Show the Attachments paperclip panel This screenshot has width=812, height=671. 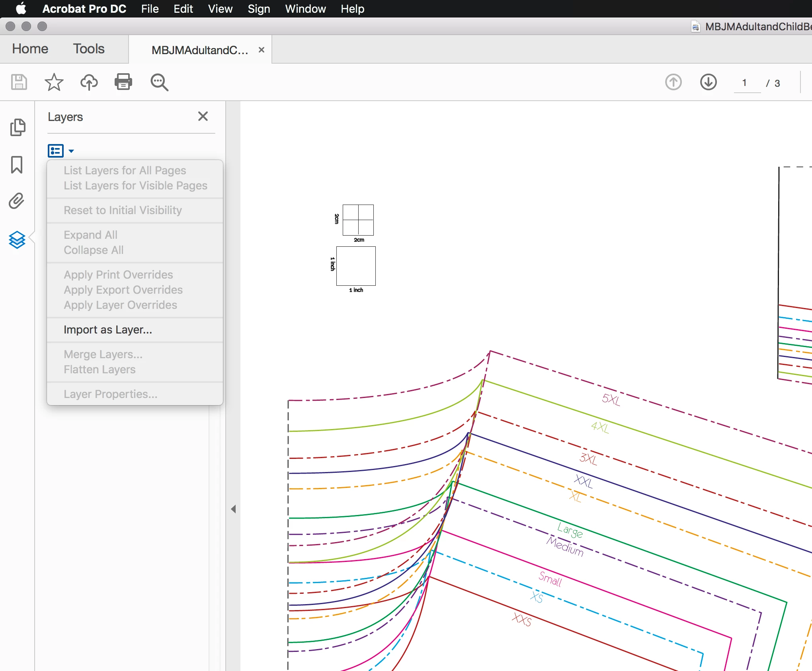tap(17, 201)
